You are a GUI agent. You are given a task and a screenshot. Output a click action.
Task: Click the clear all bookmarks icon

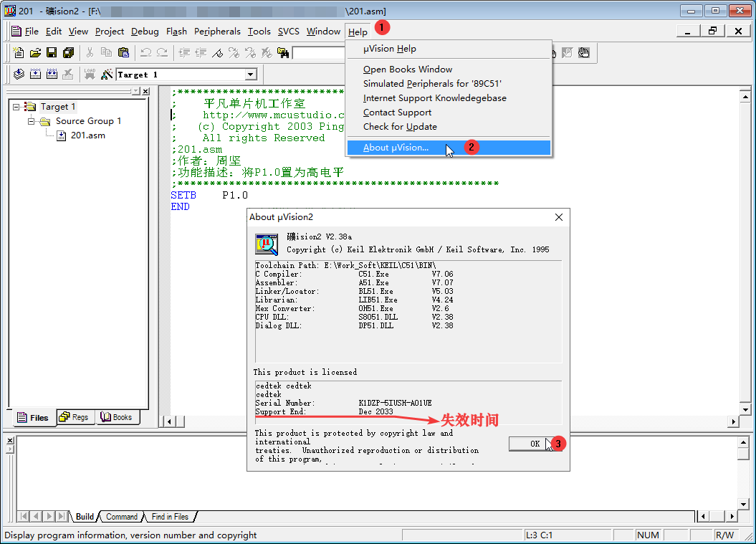[267, 52]
